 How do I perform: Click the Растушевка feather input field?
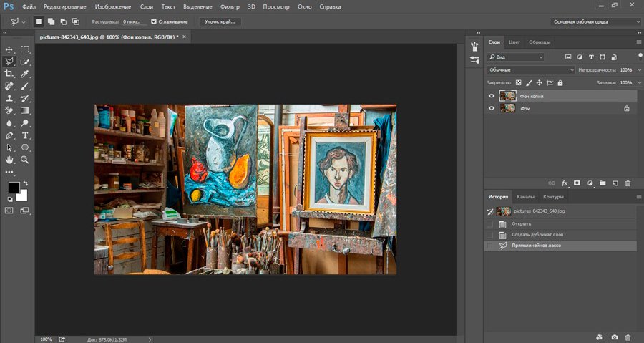pyautogui.click(x=134, y=21)
